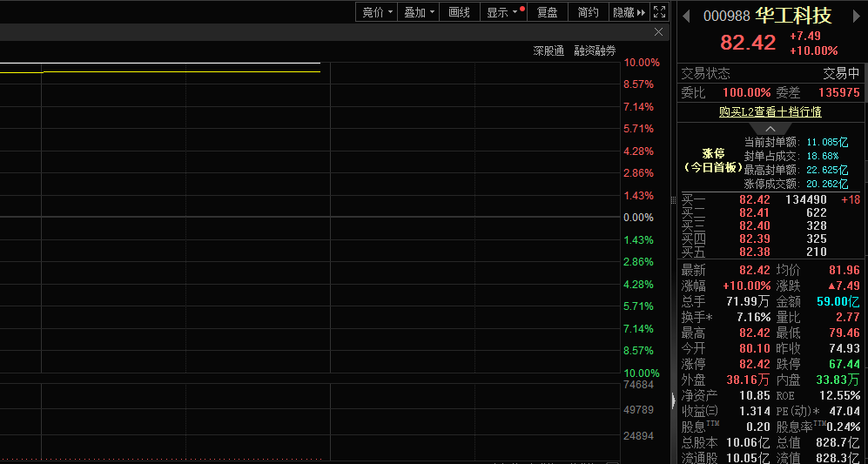Collapse the right panel using the side arrow handle
The width and height of the screenshot is (868, 464).
point(673,400)
